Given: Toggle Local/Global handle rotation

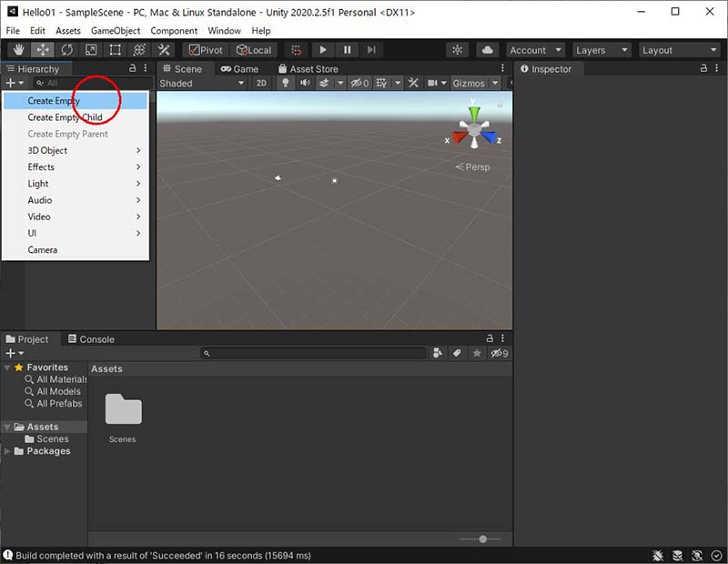Looking at the screenshot, I should [254, 50].
